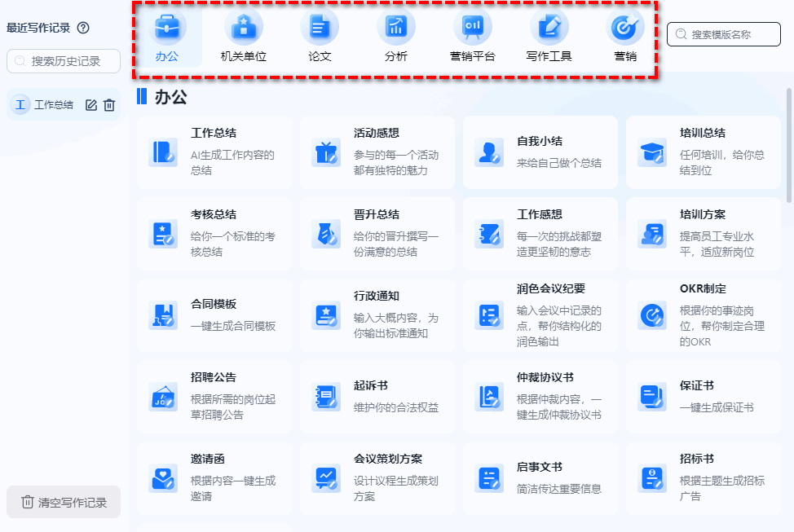Screen dimensions: 794x532
Task: Click the 搜索历史记录 search box
Action: (x=63, y=60)
